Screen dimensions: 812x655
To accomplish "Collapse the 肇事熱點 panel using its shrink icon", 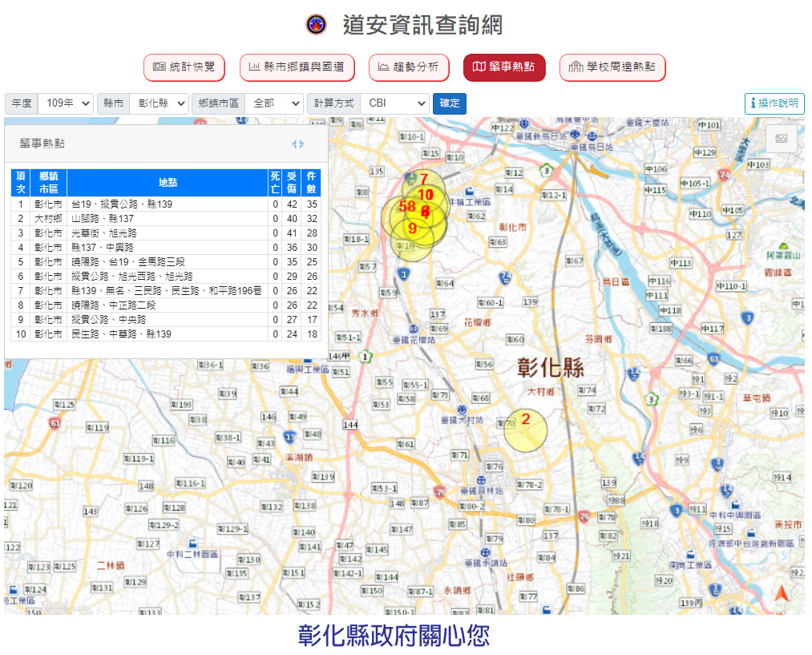I will tap(298, 144).
